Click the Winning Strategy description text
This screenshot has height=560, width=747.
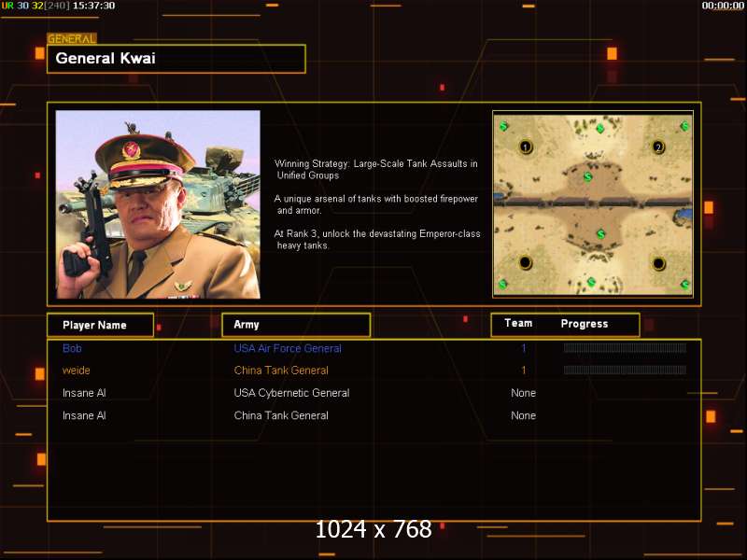click(x=376, y=169)
